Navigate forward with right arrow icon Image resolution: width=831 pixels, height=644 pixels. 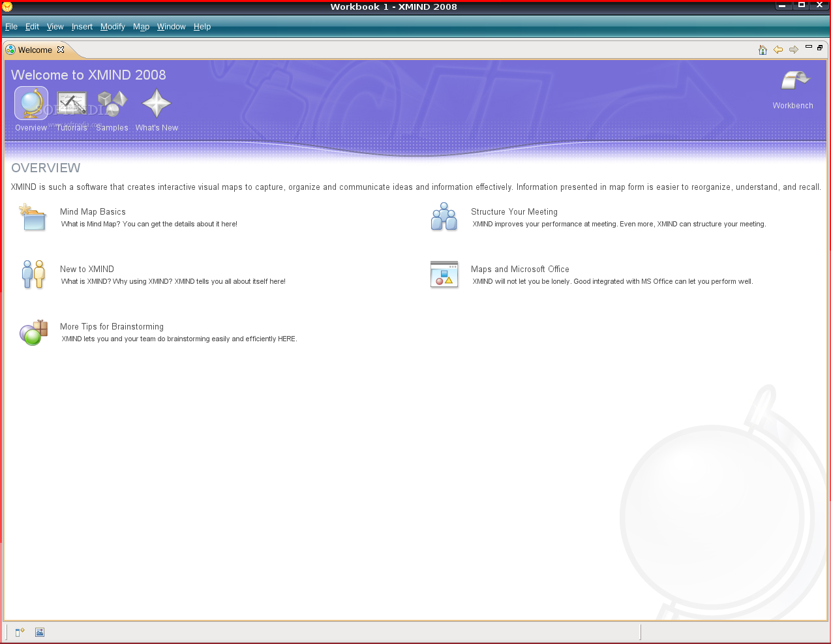794,50
